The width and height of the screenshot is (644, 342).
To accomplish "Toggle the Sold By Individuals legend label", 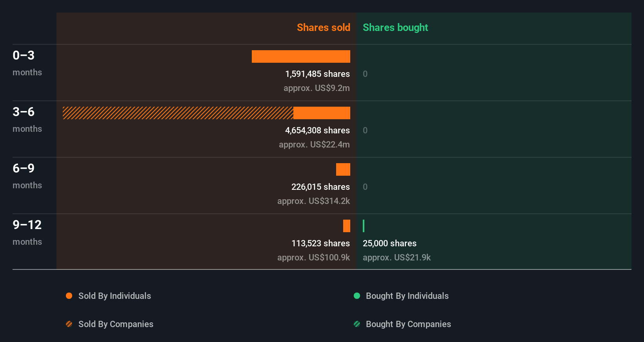I will [115, 296].
